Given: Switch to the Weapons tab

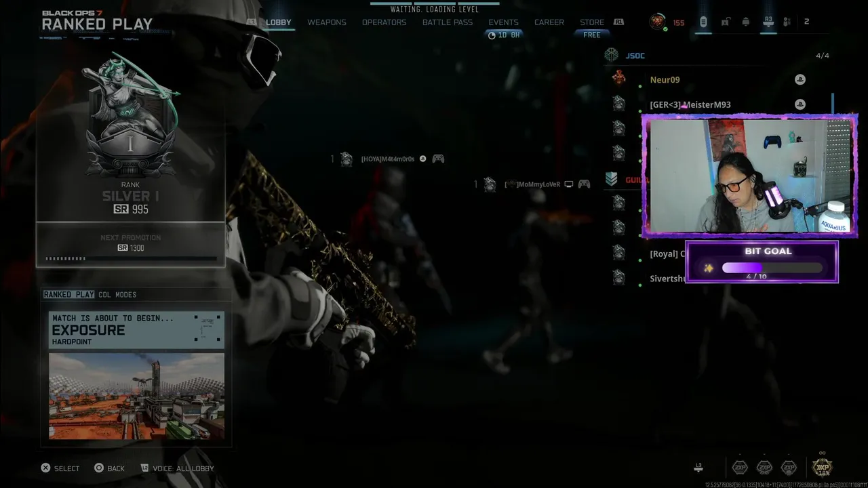Looking at the screenshot, I should 327,22.
